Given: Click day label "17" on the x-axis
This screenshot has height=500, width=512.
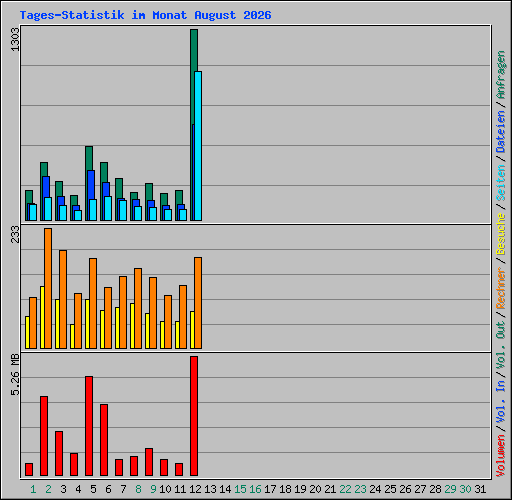Looking at the screenshot, I should click(270, 489).
